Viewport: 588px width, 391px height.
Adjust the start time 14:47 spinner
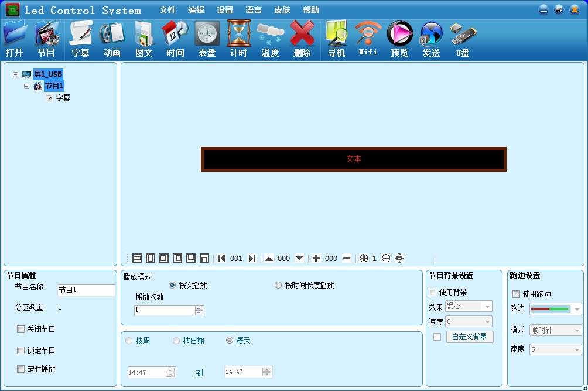[x=170, y=372]
